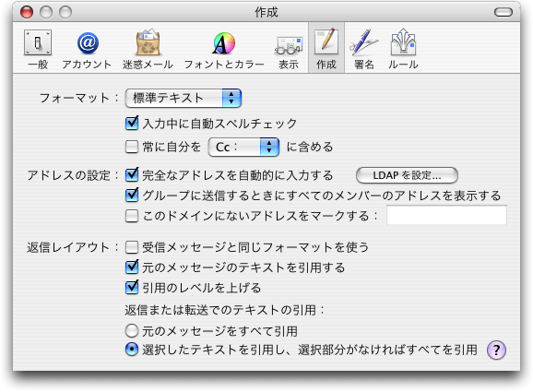Enable 受信メッセージと同じフォーマットを使う checkbox
Image resolution: width=533 pixels, height=392 pixels.
132,247
